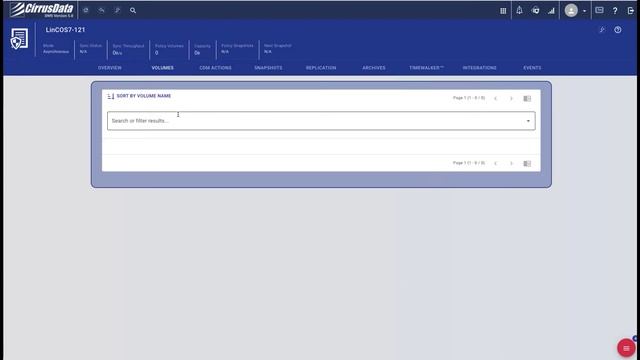
Task: Click the second toolbar icon after refresh
Action: (101, 10)
